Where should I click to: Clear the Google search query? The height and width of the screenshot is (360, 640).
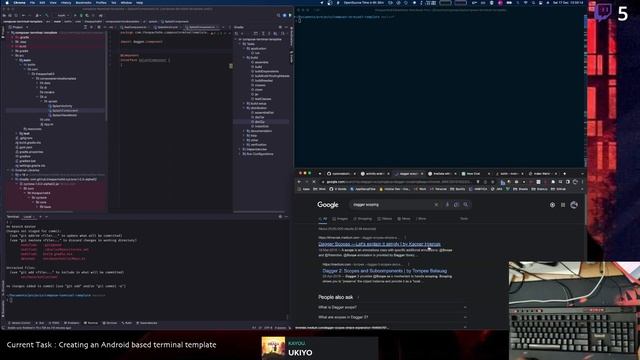(436, 205)
